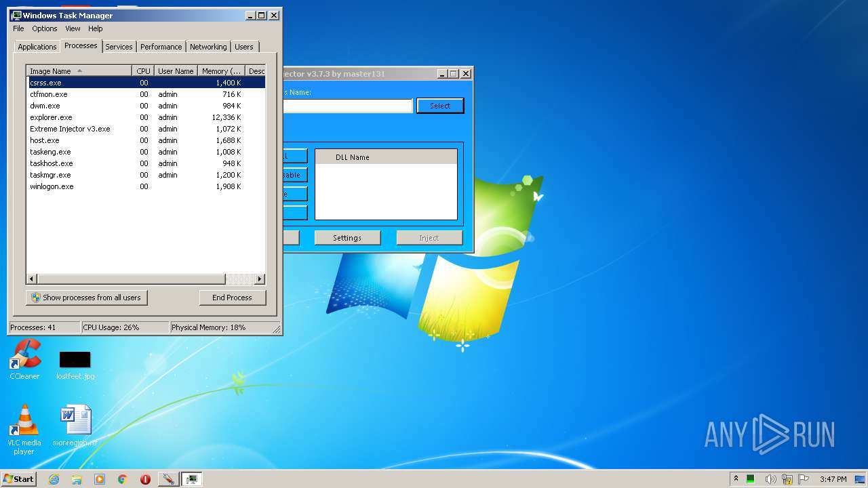This screenshot has width=868, height=488.
Task: Switch to the Users tab
Action: coord(244,47)
